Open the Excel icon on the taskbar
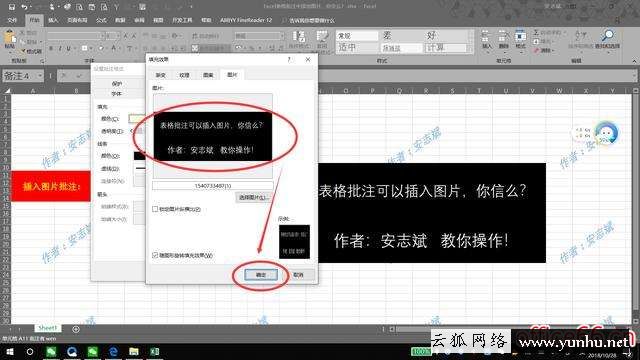Screen dimensions: 640x360 click(x=155, y=351)
